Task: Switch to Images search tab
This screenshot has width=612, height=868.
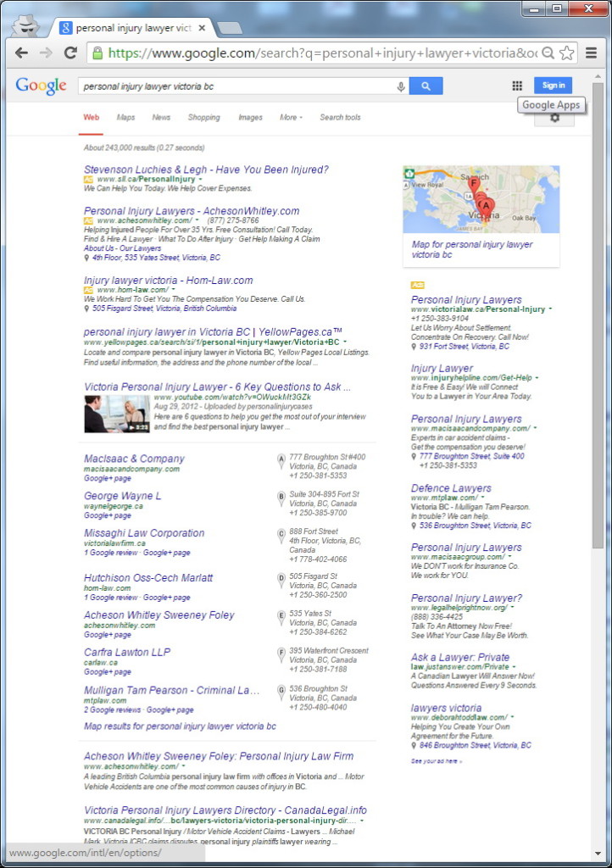Action: point(250,117)
